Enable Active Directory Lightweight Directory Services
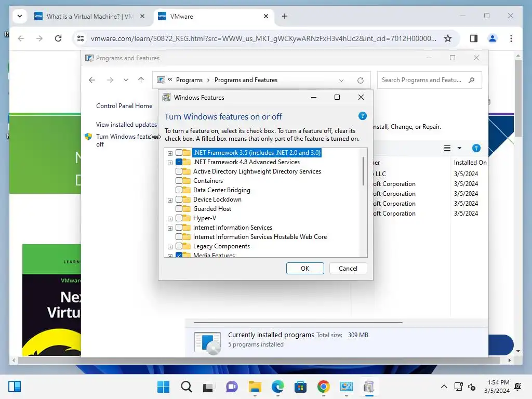The height and width of the screenshot is (399, 532). (179, 171)
